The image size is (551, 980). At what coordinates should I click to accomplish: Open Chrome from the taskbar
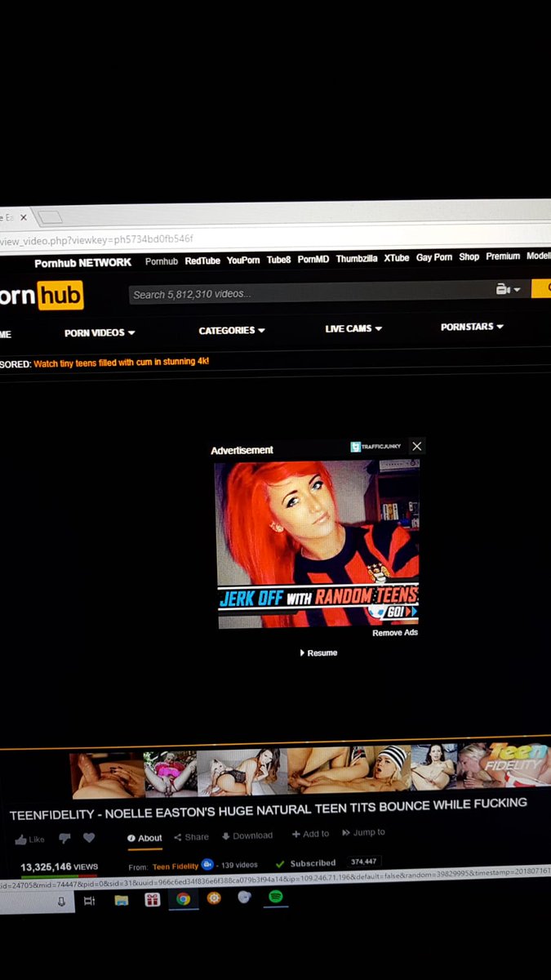point(183,899)
